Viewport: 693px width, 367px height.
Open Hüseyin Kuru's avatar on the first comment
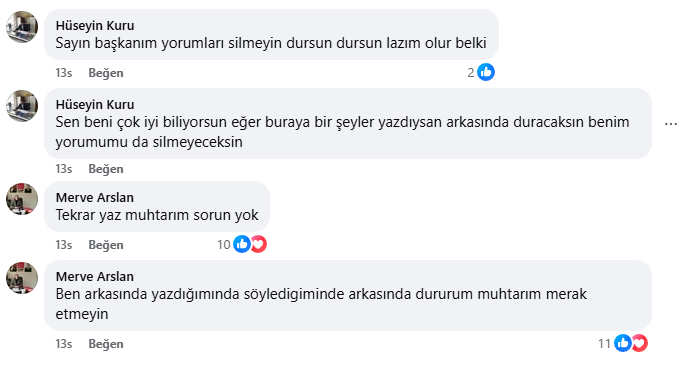pyautogui.click(x=22, y=27)
